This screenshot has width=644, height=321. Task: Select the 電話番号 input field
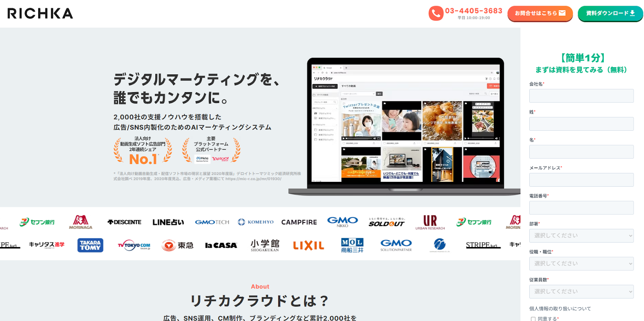(581, 208)
